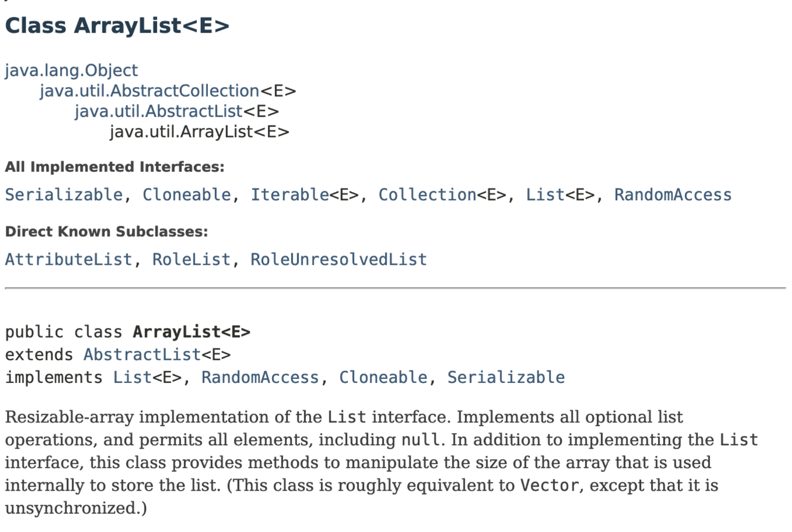Open java.util.AbstractCollection in hierarchy

point(150,91)
